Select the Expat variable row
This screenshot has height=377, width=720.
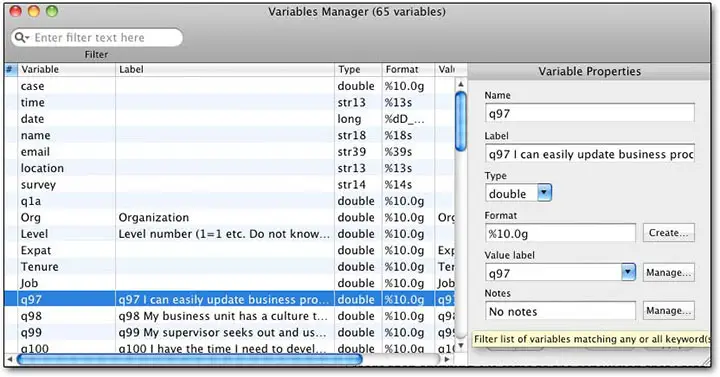pyautogui.click(x=229, y=251)
